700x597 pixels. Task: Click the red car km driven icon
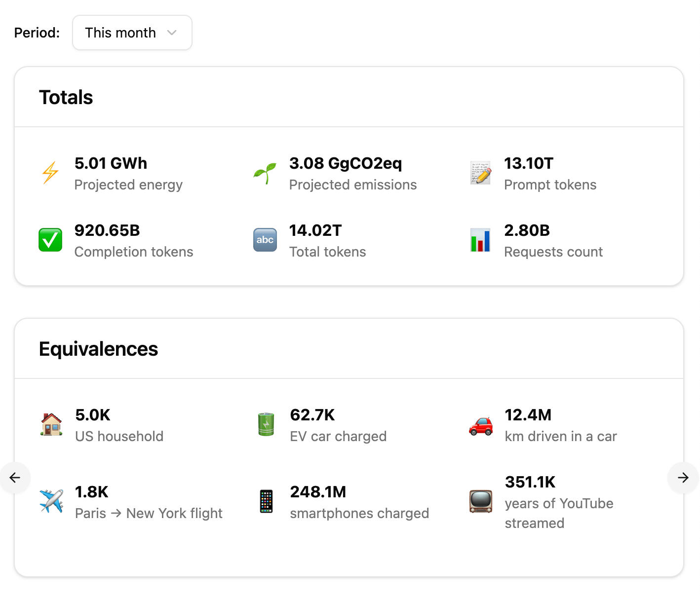481,425
